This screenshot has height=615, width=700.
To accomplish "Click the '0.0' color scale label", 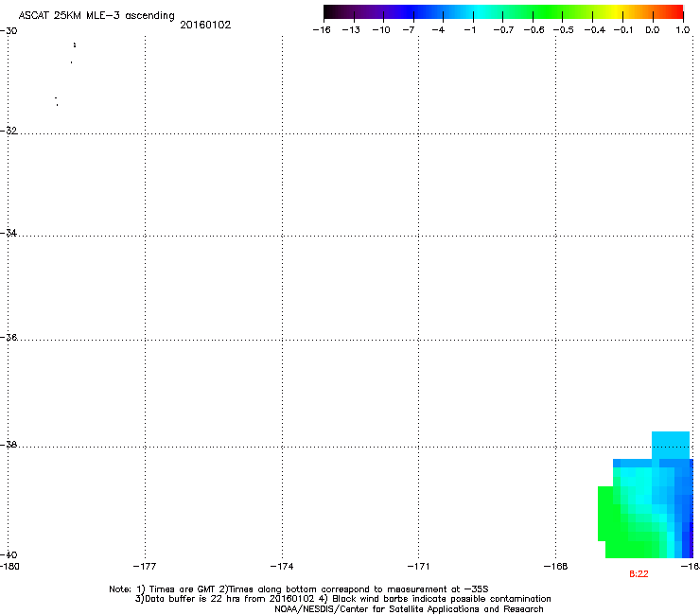I will coord(653,30).
